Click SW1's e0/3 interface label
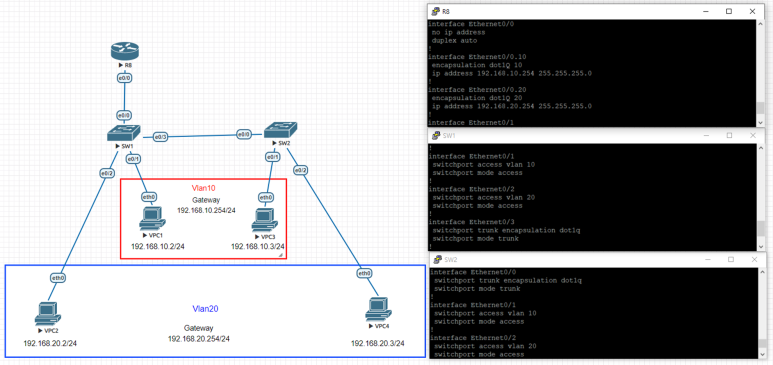The width and height of the screenshot is (773, 365). coord(160,137)
